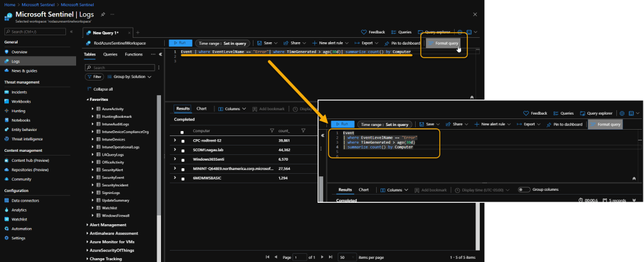The height and width of the screenshot is (262, 644).
Task: Click Run in the inset screenshot
Action: click(342, 124)
